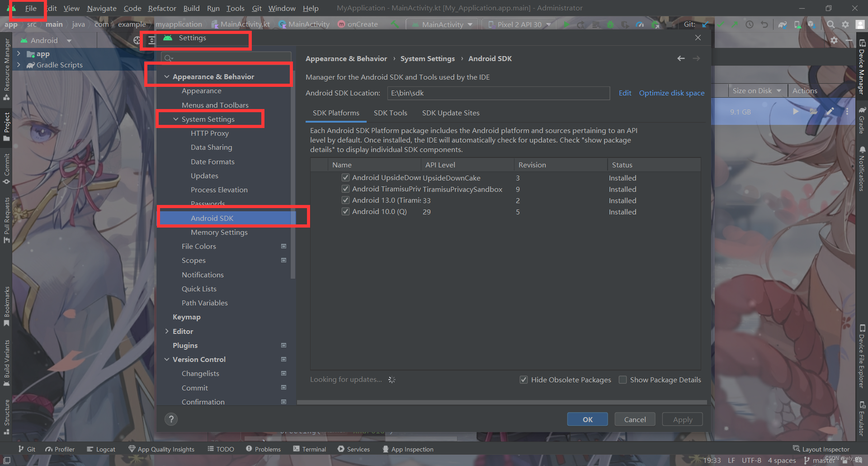
Task: Open the Navigate menu
Action: [x=102, y=8]
